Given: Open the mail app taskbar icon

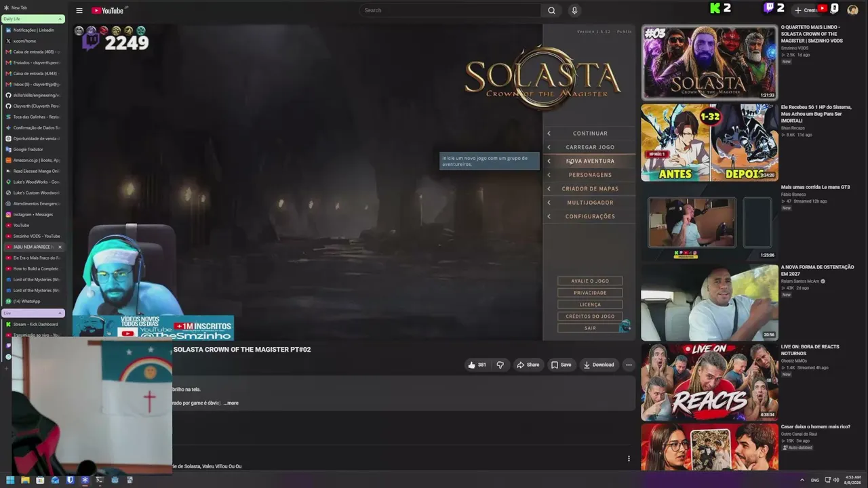Looking at the screenshot, I should [x=55, y=481].
